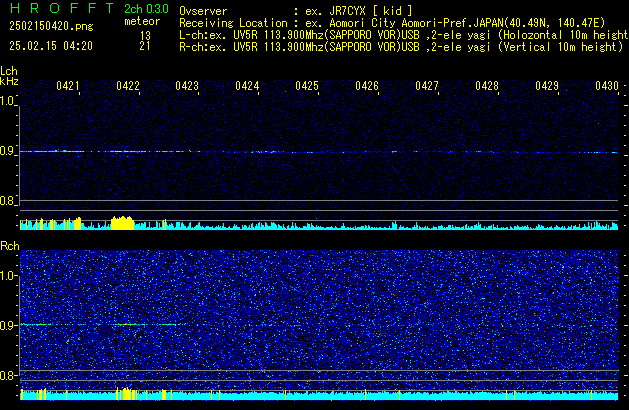This screenshot has height=410, width=629.
Task: Click the 0427 time marker
Action: [427, 86]
